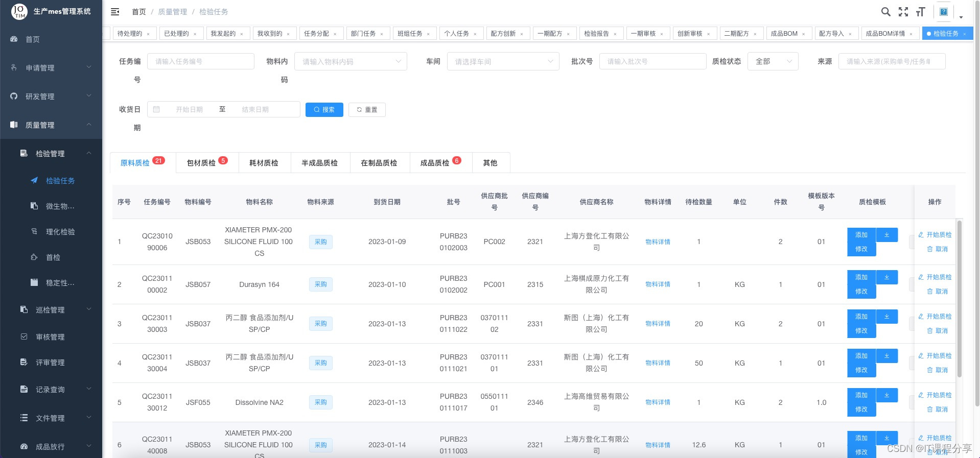Screen dimensions: 980x458
Task: Open 微生物 item in the sidebar
Action: (x=51, y=206)
